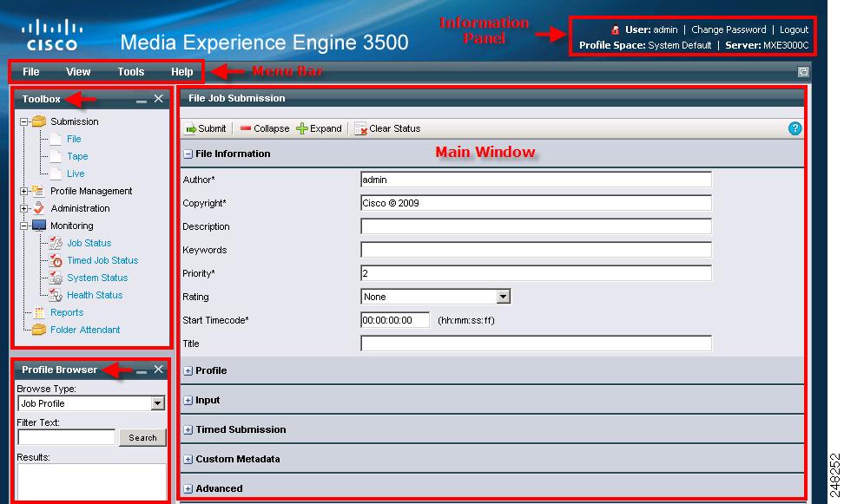Click the Priority text field
The height and width of the screenshot is (504, 844).
536,273
